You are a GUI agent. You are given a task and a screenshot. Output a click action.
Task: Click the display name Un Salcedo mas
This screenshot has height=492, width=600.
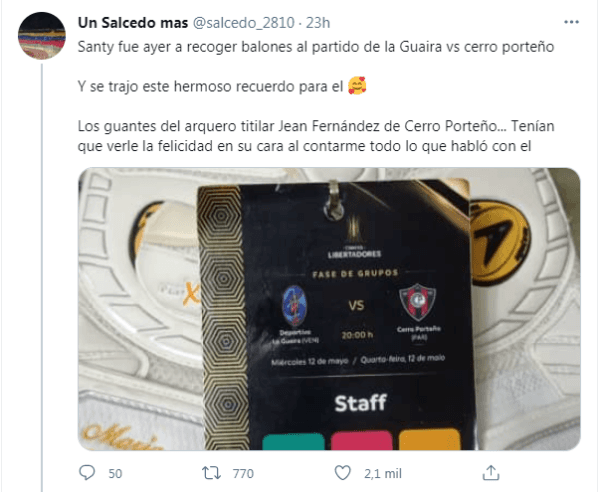[x=133, y=23]
